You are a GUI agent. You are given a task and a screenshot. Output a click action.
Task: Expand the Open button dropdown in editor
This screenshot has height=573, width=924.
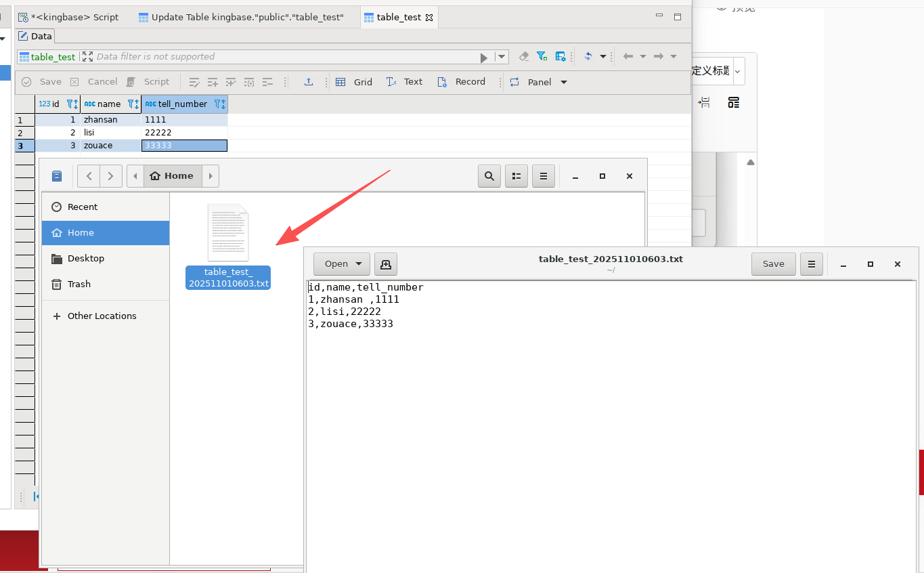click(359, 264)
